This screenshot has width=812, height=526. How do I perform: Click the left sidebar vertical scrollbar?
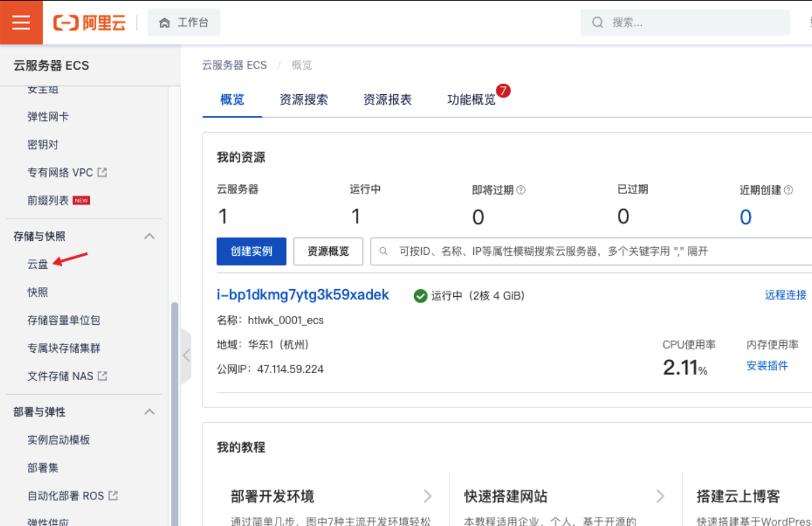point(175,414)
